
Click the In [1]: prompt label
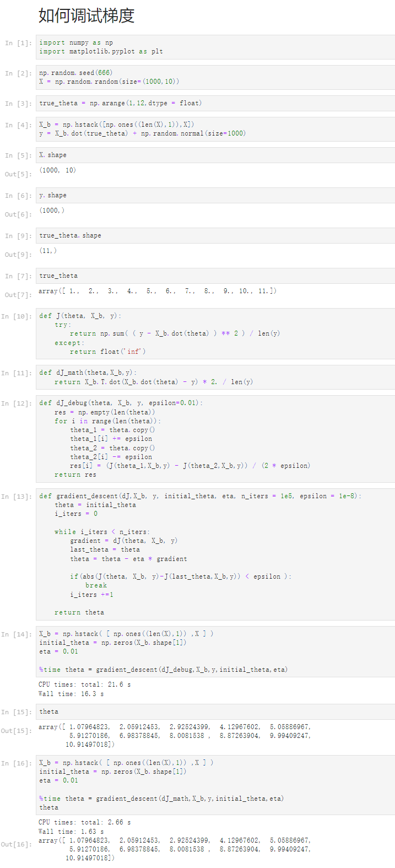18,43
